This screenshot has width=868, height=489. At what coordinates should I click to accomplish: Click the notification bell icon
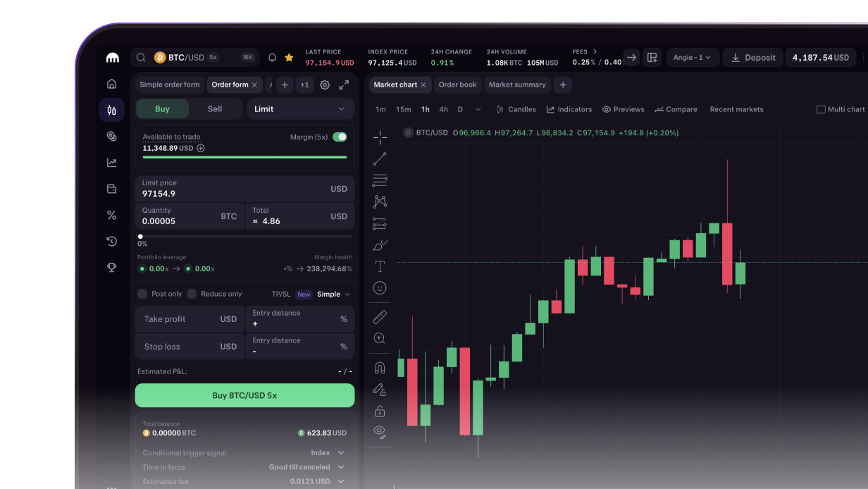[272, 58]
